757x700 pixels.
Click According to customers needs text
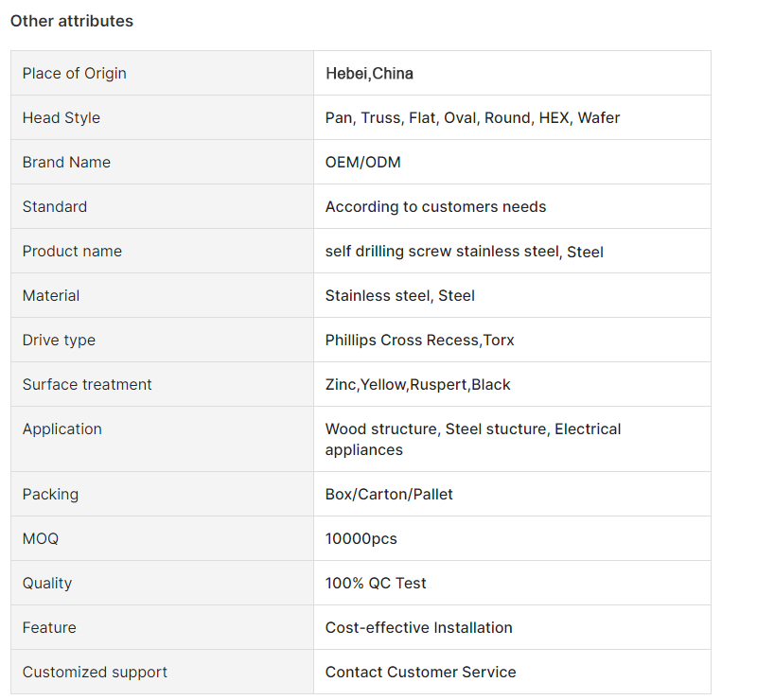pyautogui.click(x=435, y=206)
